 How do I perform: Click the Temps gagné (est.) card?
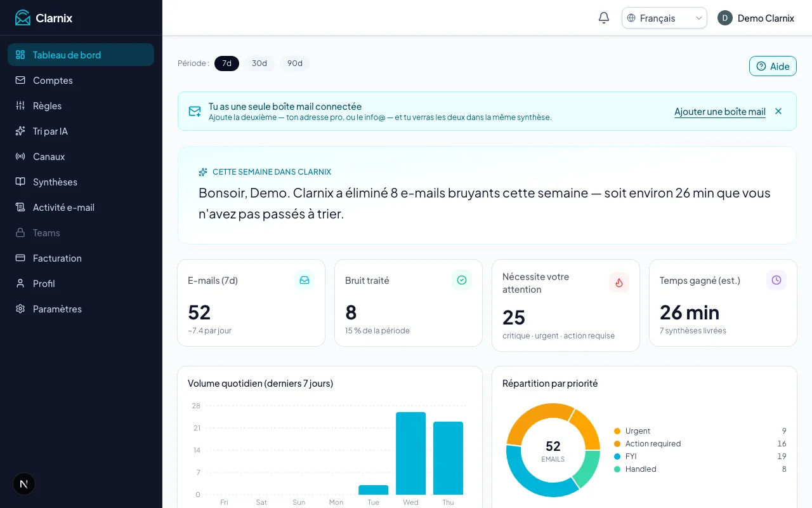pos(723,303)
